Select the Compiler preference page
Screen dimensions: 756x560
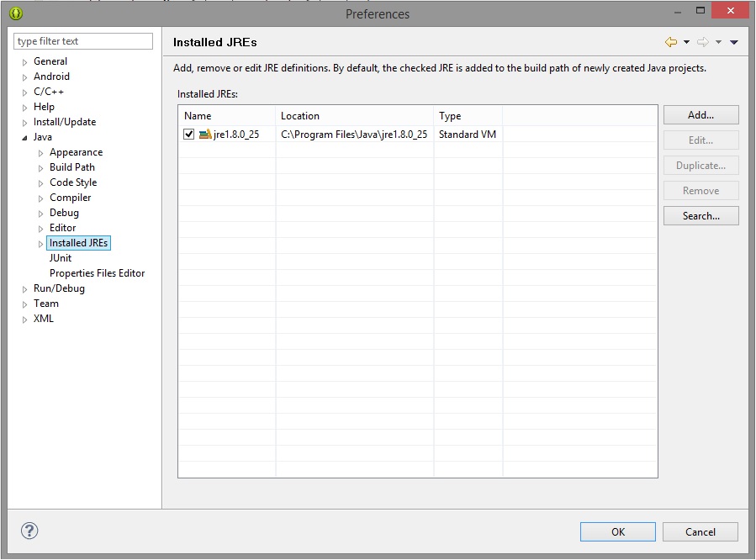pos(71,198)
